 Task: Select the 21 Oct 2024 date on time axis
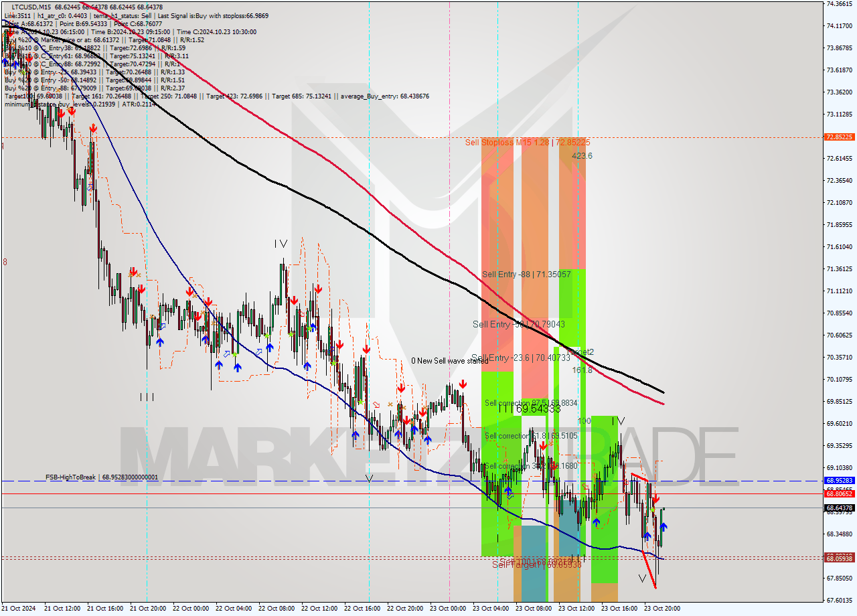click(x=18, y=609)
